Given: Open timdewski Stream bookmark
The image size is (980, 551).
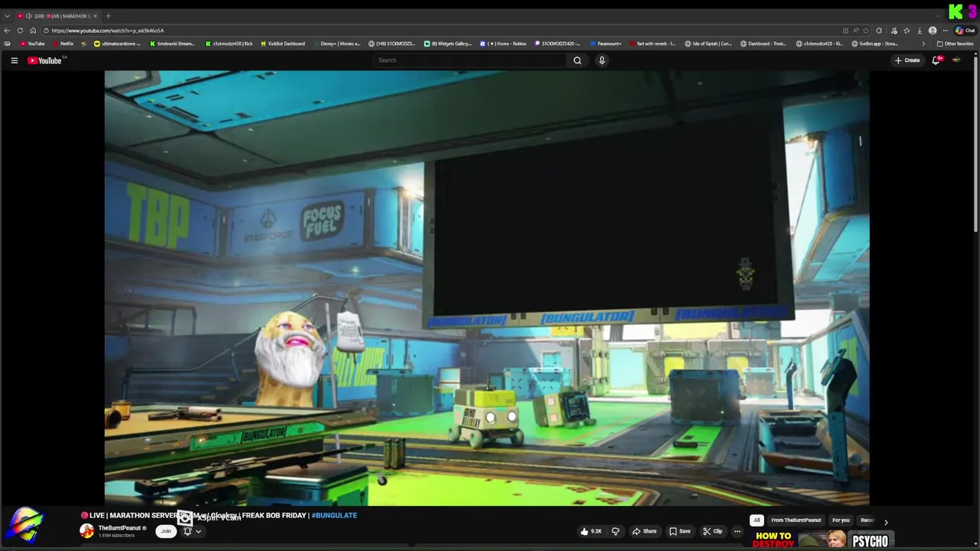Looking at the screenshot, I should 171,44.
